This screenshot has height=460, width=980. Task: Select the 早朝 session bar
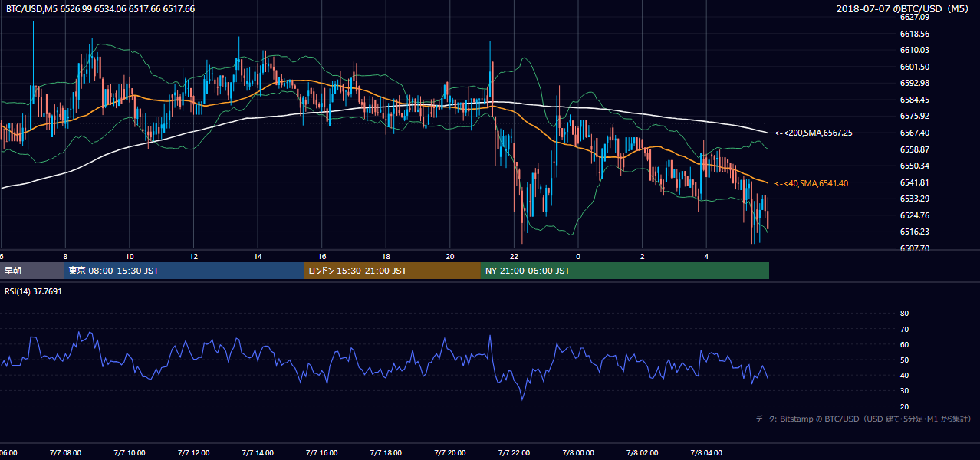point(31,271)
